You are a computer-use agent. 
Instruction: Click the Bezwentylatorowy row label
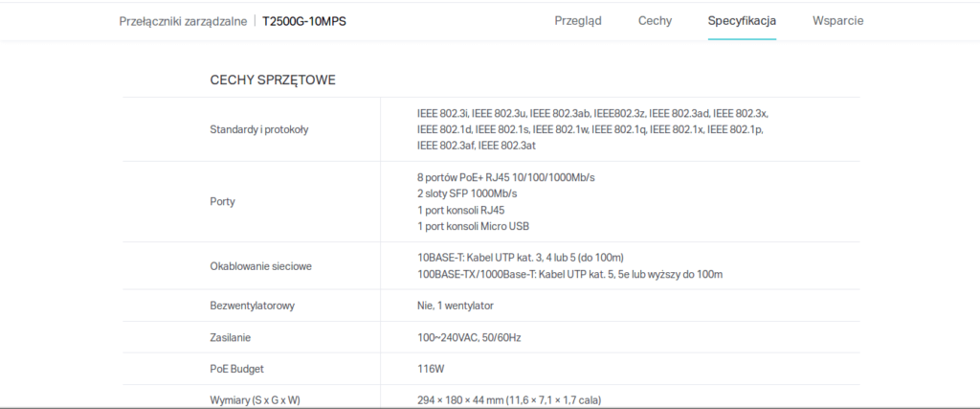pyautogui.click(x=252, y=306)
